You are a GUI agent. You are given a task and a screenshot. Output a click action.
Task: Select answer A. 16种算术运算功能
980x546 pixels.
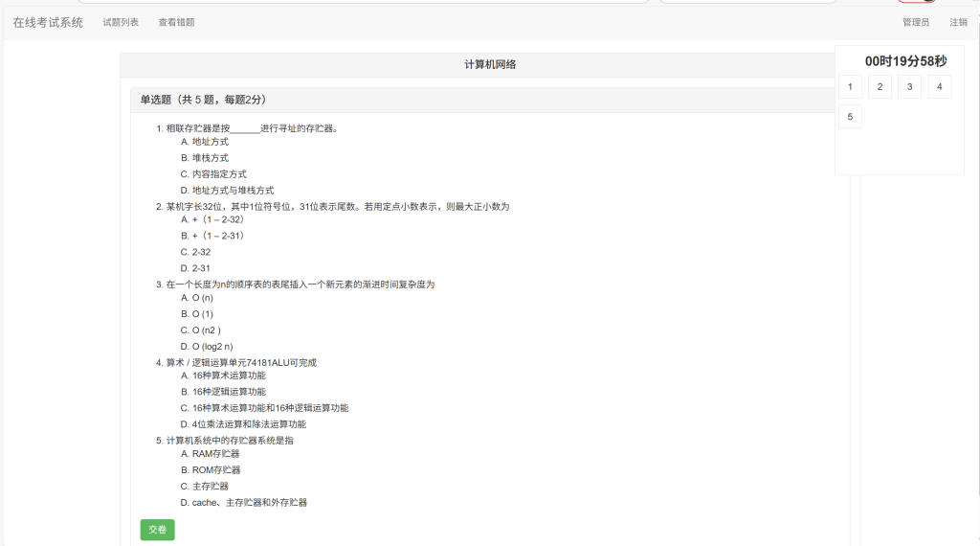point(224,375)
